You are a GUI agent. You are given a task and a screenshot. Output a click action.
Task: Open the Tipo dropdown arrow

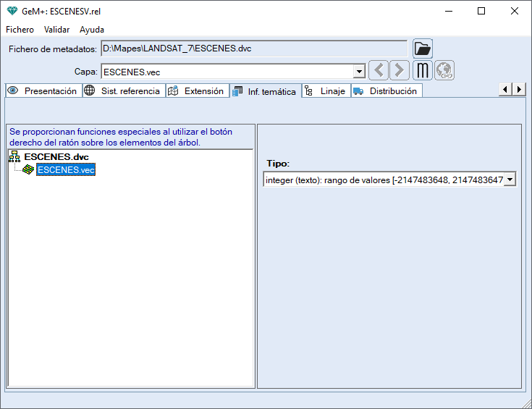coord(510,180)
